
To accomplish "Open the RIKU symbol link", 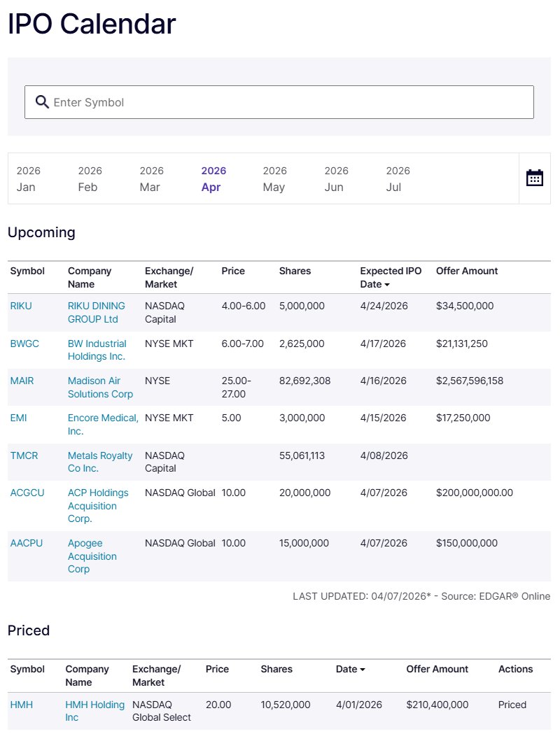I will tap(21, 306).
